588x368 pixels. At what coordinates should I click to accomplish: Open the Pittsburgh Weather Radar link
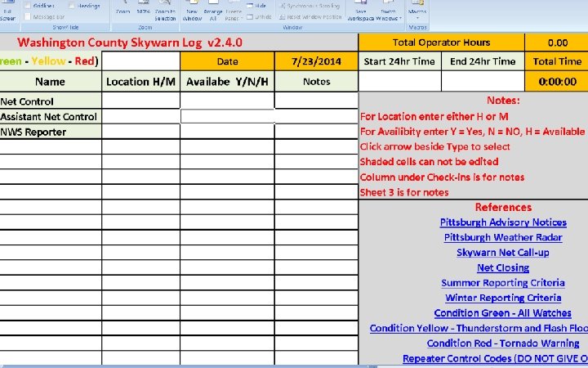point(503,237)
